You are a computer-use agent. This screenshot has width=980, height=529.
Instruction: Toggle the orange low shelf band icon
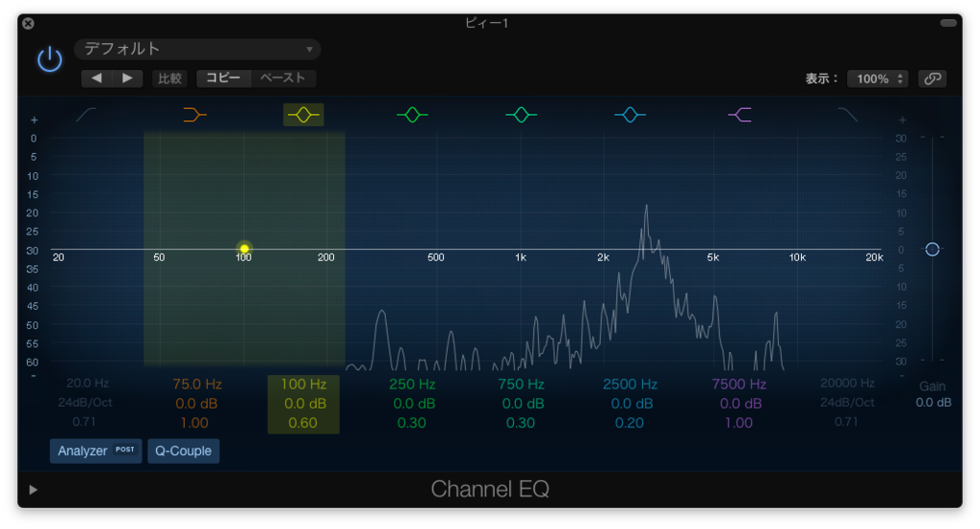(x=194, y=115)
